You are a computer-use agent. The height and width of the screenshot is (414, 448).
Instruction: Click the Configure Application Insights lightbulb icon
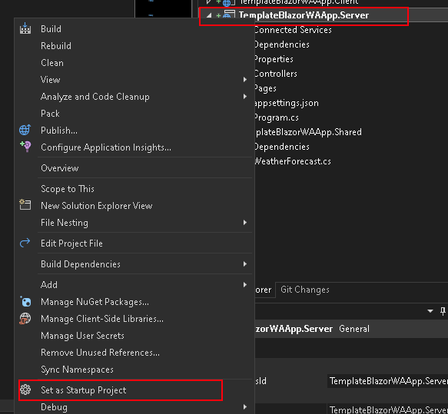click(25, 146)
